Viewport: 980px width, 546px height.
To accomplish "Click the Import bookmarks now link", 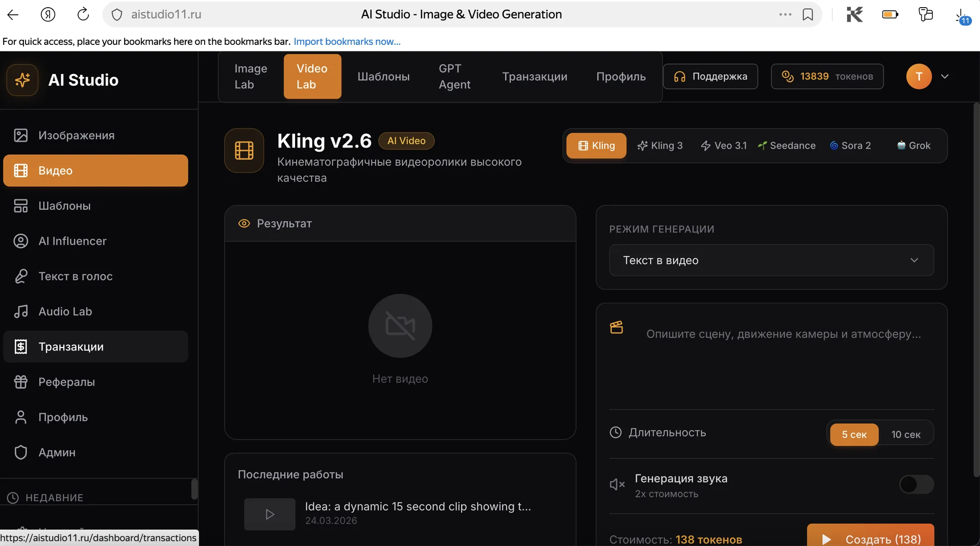I will pos(347,41).
